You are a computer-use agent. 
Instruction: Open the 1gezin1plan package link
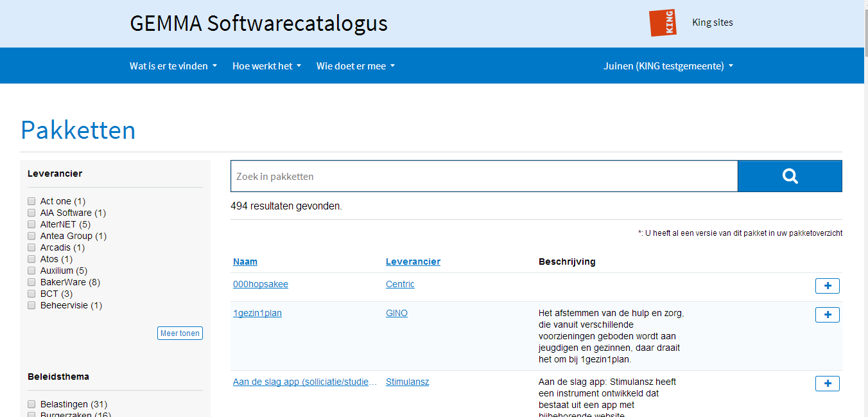click(257, 313)
